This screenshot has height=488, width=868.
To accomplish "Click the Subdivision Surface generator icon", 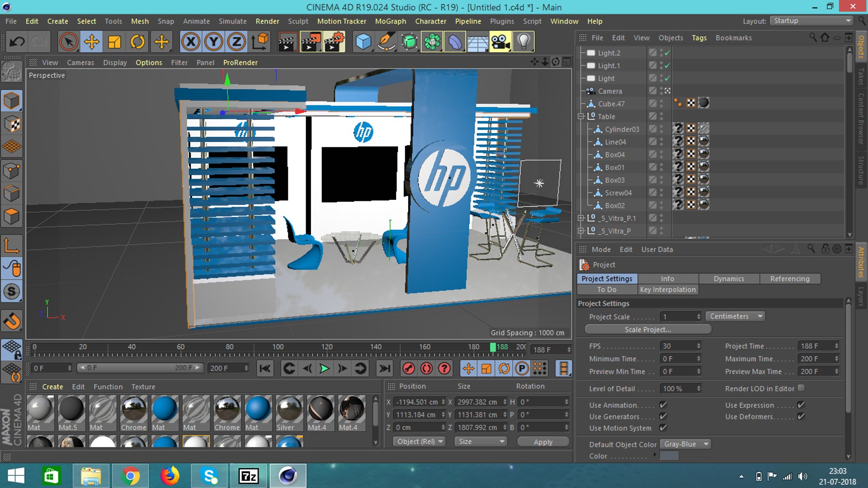I will point(410,42).
